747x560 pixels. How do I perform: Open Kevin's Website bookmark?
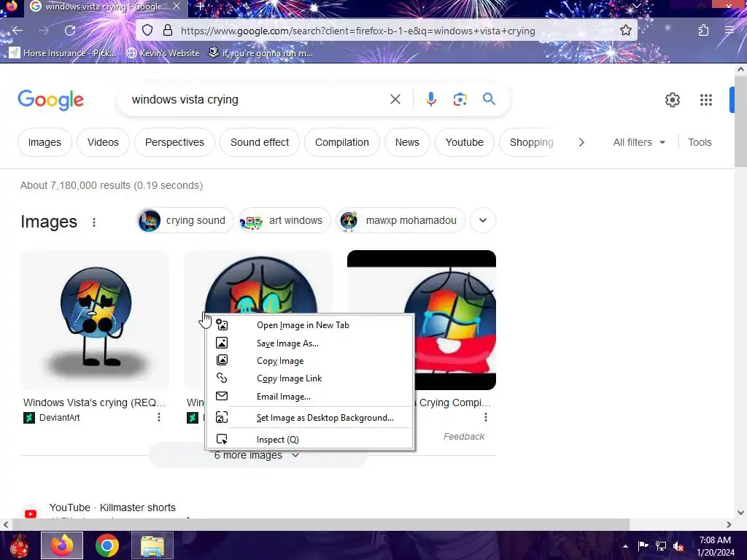point(163,52)
